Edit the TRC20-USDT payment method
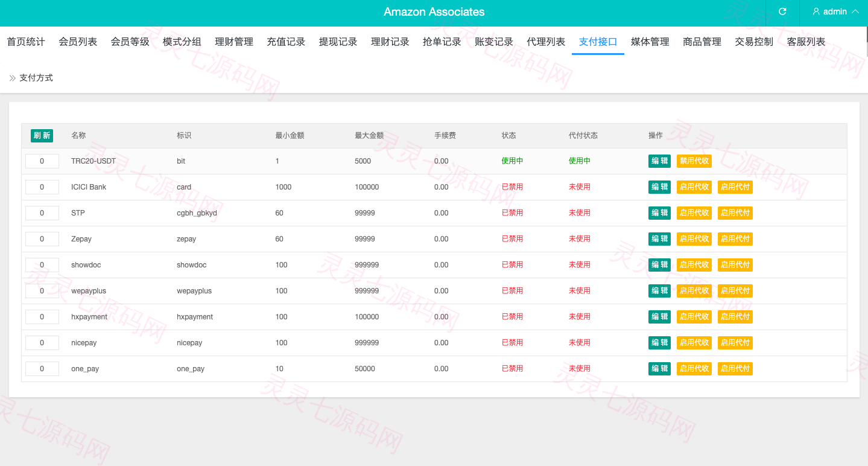Screen dimensions: 868x466 (x=659, y=161)
